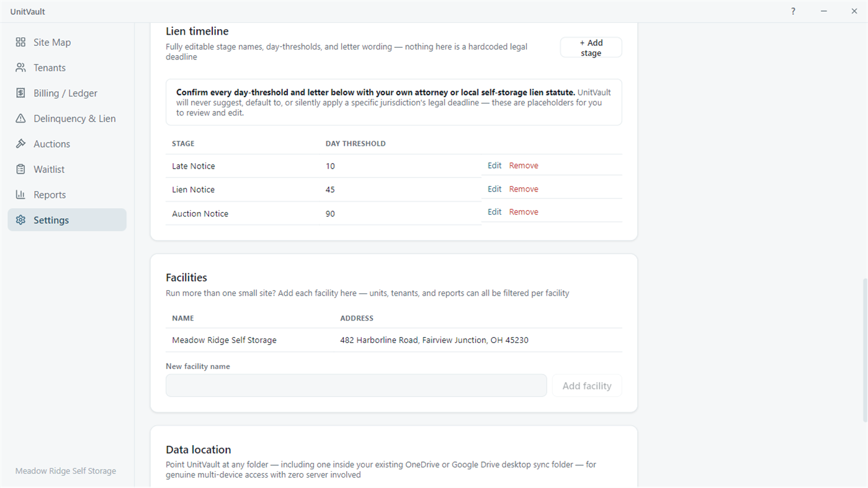Click the Settings gear icon
The width and height of the screenshot is (868, 488).
(x=20, y=220)
